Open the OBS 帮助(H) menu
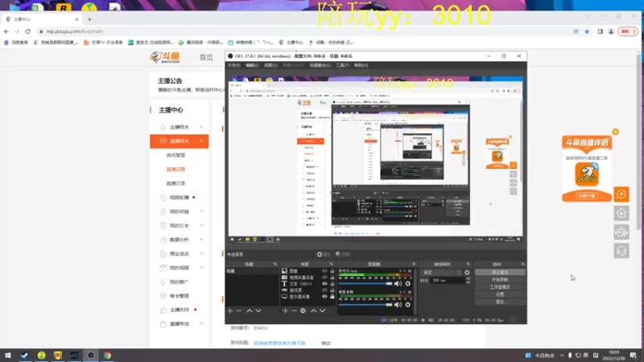The width and height of the screenshot is (644, 362). (x=361, y=65)
